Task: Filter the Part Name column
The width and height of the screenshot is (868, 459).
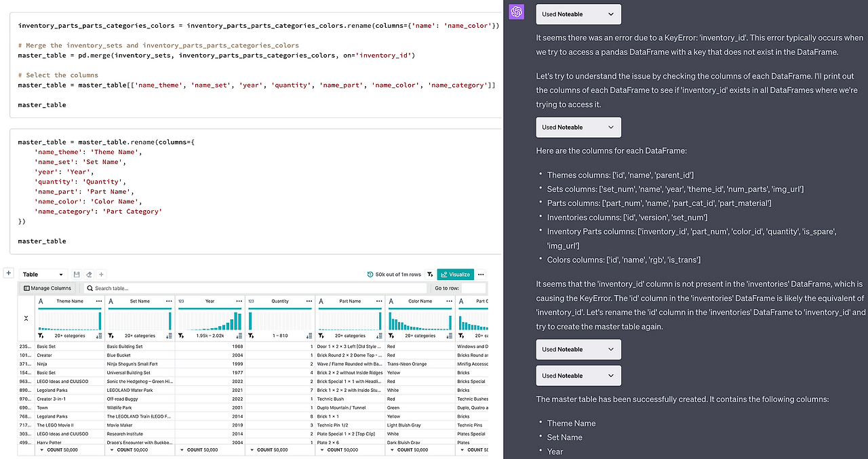Action: click(x=321, y=336)
